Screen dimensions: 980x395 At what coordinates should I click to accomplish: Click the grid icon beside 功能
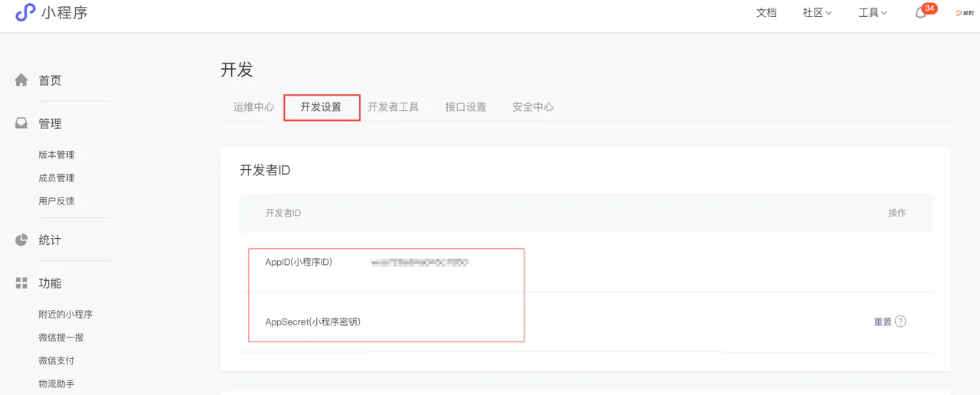[21, 283]
